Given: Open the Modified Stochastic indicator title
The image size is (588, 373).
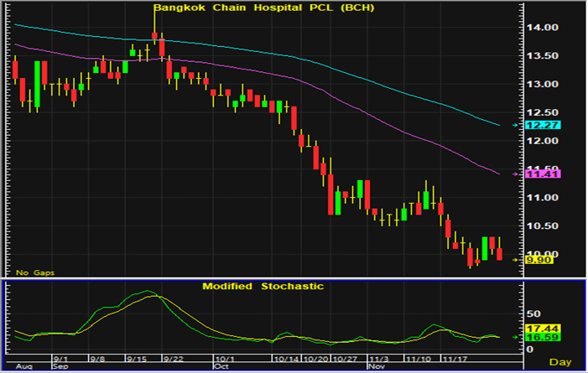Looking at the screenshot, I should point(263,286).
